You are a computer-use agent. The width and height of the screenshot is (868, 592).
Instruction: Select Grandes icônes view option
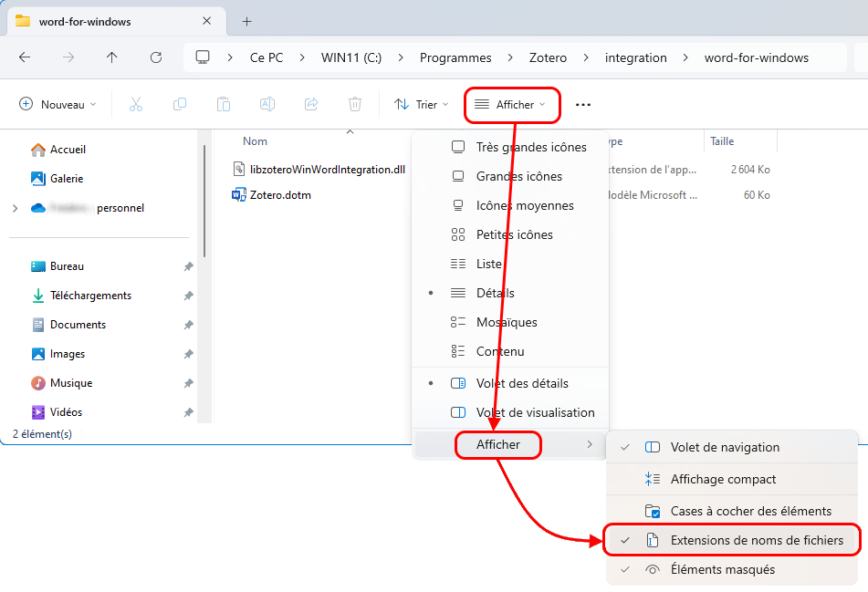(x=518, y=176)
